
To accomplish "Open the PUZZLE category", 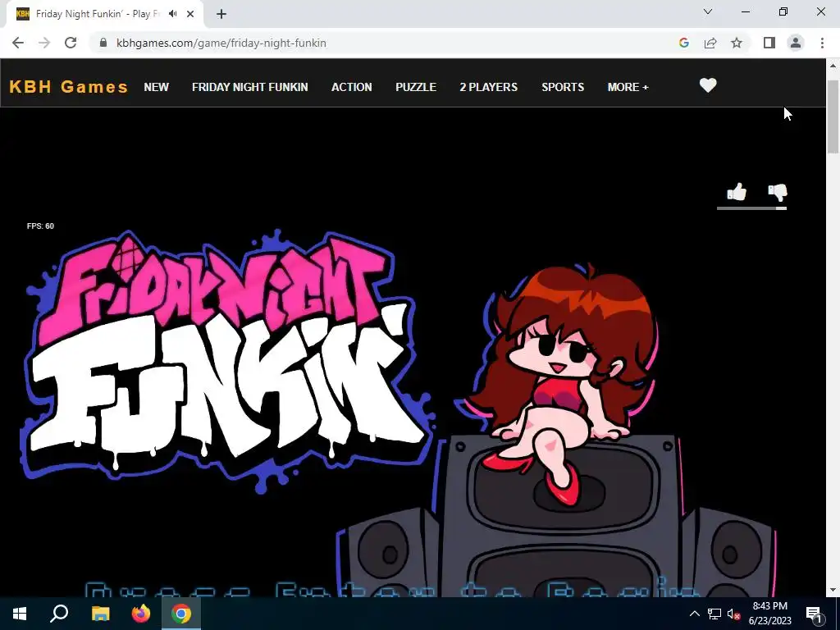I will [x=416, y=87].
